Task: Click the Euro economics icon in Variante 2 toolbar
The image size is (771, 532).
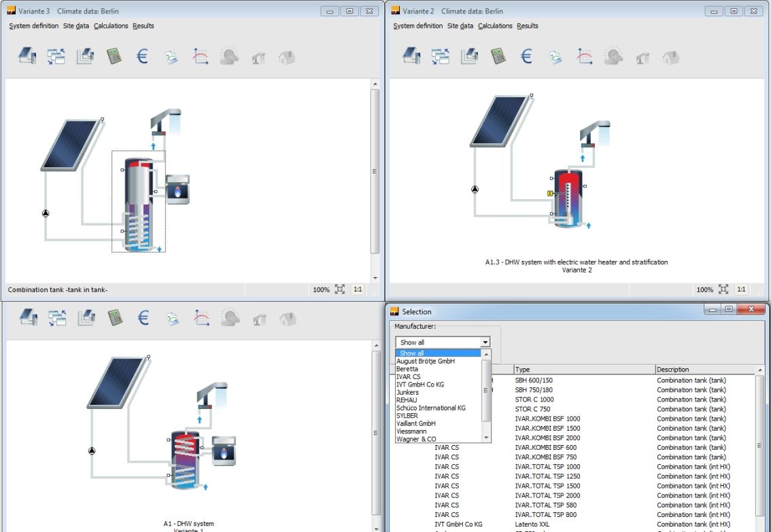Action: (x=526, y=56)
